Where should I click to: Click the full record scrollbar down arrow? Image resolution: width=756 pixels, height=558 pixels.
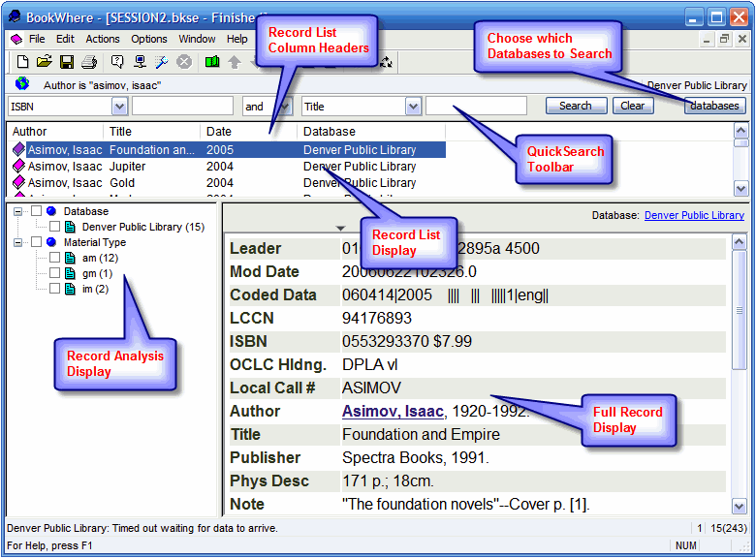point(739,506)
